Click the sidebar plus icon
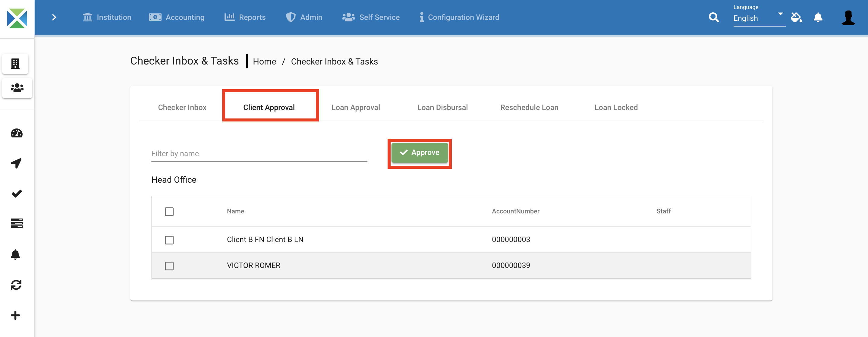868x337 pixels. [x=15, y=315]
